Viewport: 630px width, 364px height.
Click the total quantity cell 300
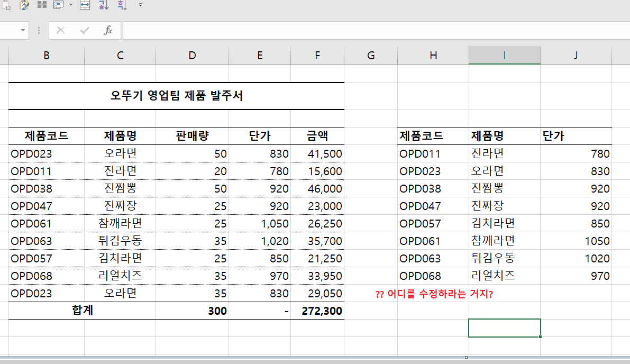pyautogui.click(x=192, y=311)
